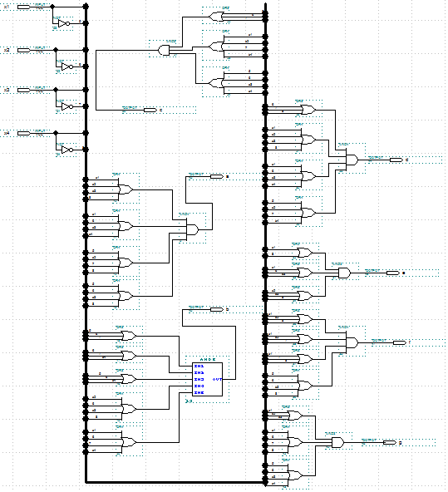Click the OUT port on AND5 block
This screenshot has width=448, height=492.
[x=217, y=379]
